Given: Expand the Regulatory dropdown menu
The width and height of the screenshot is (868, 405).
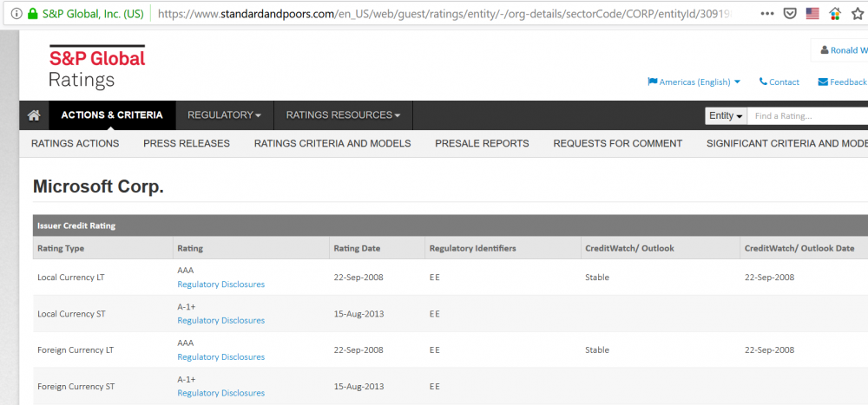Looking at the screenshot, I should 224,115.
